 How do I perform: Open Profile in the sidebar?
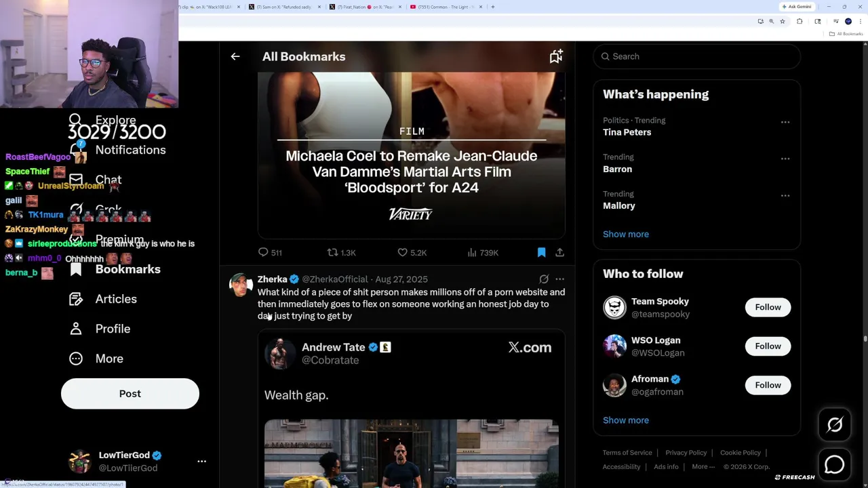[113, 329]
